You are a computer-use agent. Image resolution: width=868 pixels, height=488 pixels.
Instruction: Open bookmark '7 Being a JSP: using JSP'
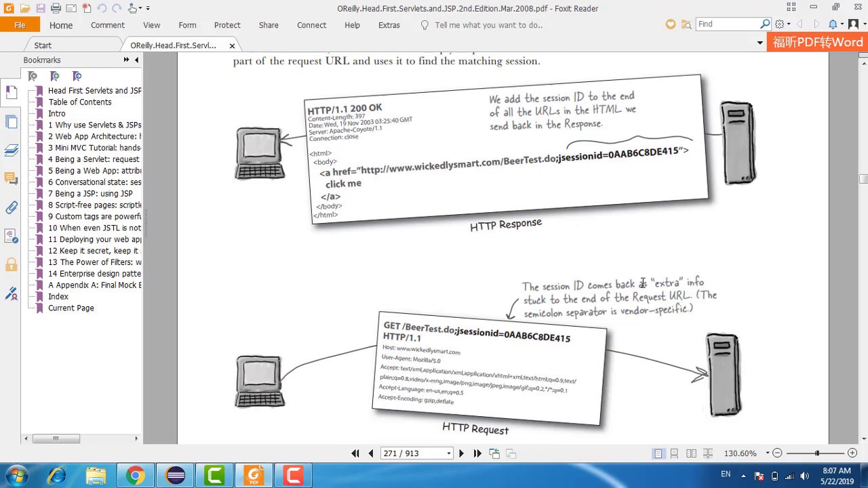point(90,194)
